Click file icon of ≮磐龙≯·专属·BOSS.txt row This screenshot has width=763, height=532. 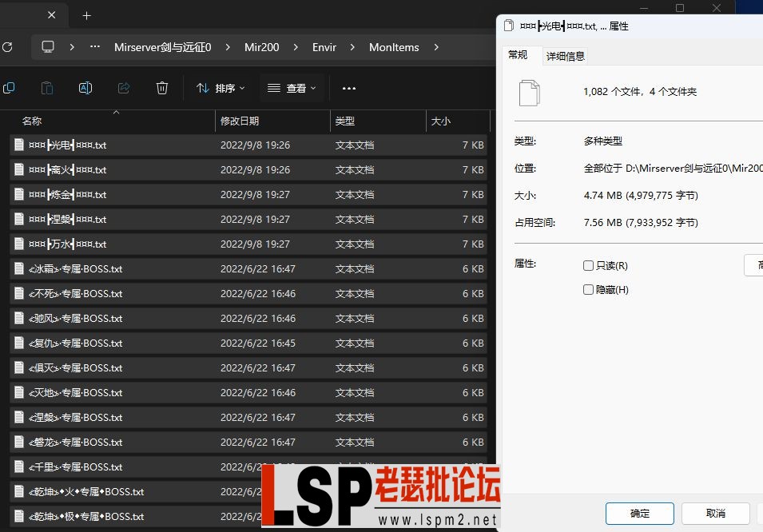coord(19,442)
